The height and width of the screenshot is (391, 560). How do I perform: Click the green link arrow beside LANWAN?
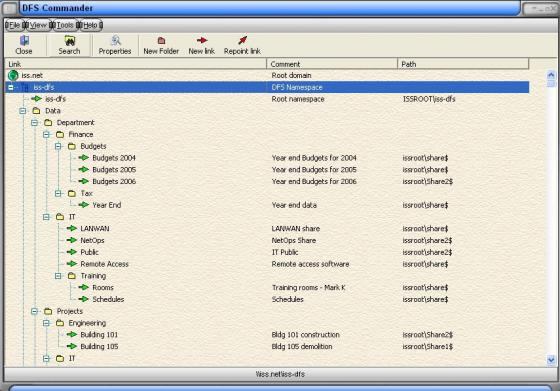pyautogui.click(x=72, y=228)
